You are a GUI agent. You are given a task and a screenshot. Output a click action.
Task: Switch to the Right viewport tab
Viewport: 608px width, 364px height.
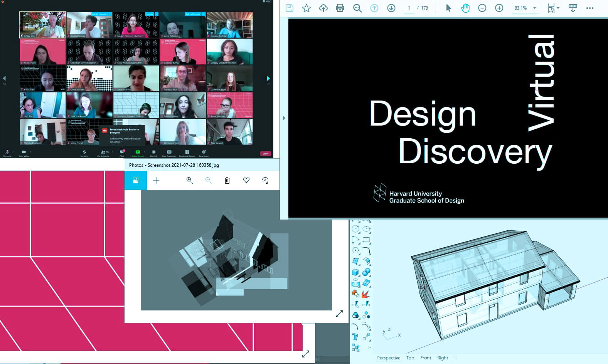click(443, 358)
